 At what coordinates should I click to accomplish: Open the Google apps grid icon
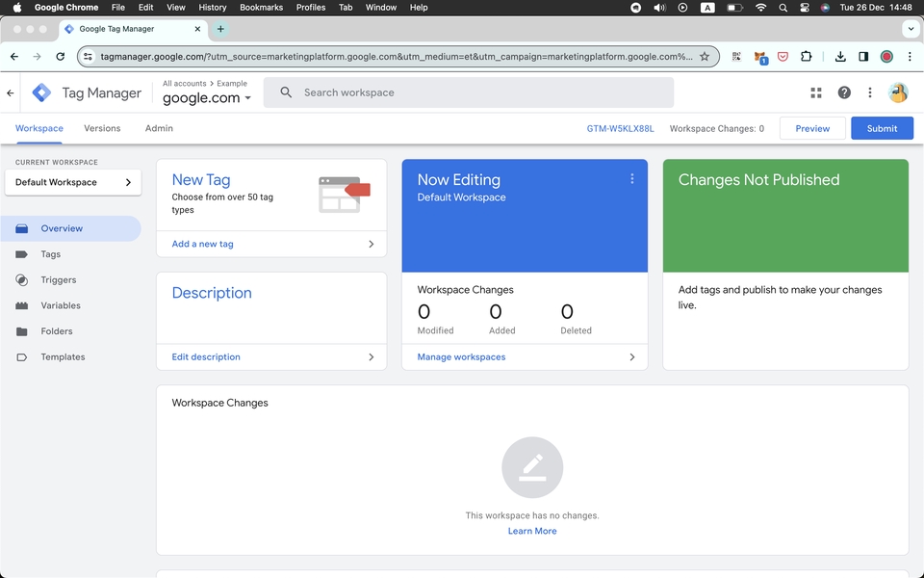tap(816, 92)
